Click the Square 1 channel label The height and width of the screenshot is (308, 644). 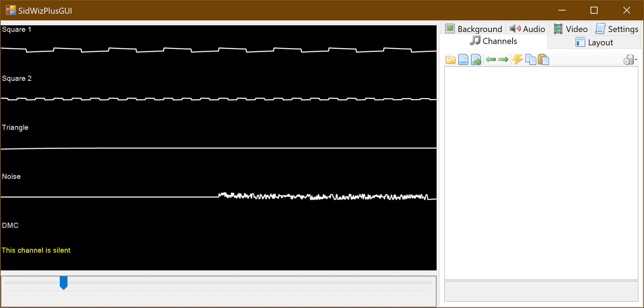coord(17,30)
